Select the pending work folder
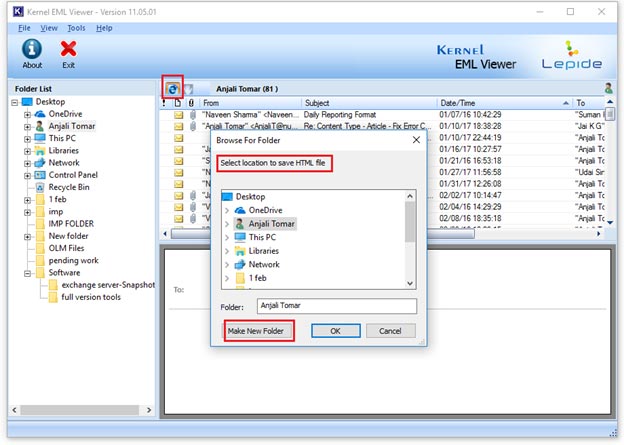Image resolution: width=624 pixels, height=445 pixels. (73, 261)
